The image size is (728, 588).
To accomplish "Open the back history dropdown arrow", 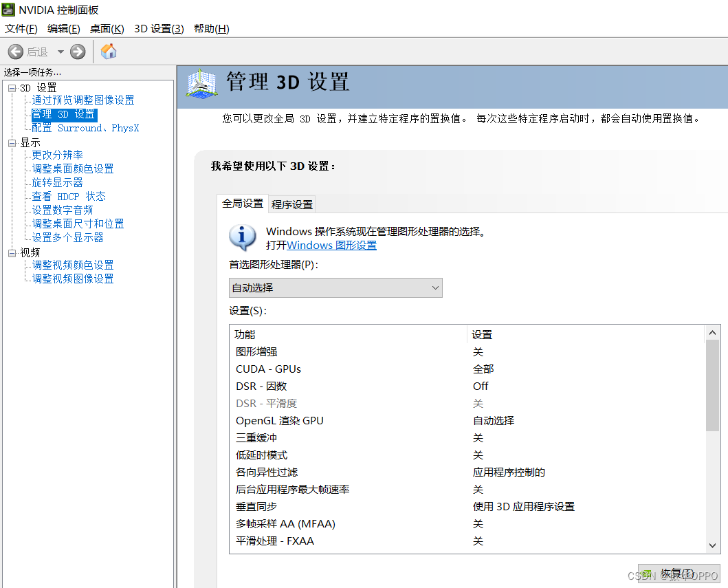I will click(x=60, y=52).
